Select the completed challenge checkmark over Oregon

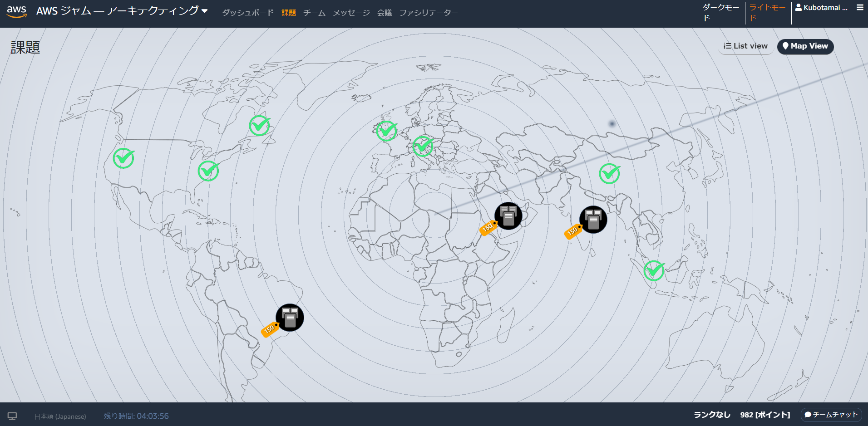click(123, 159)
